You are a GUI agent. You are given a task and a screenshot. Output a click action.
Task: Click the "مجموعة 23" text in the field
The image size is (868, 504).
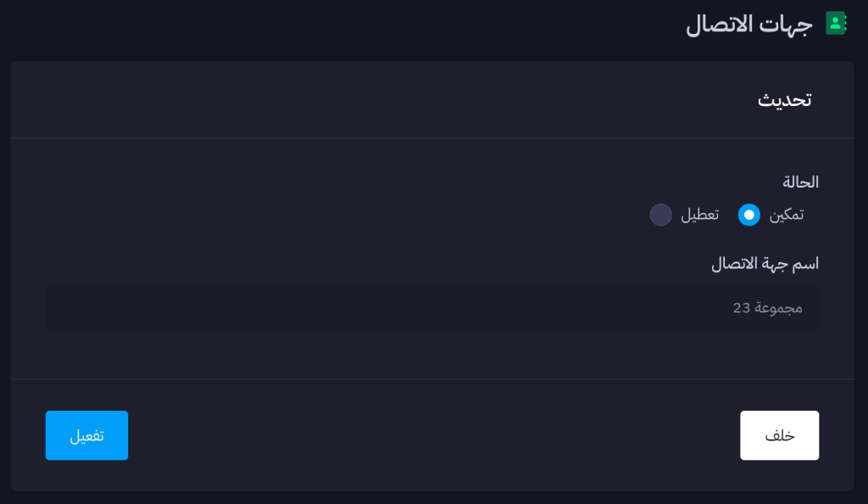[x=767, y=307]
